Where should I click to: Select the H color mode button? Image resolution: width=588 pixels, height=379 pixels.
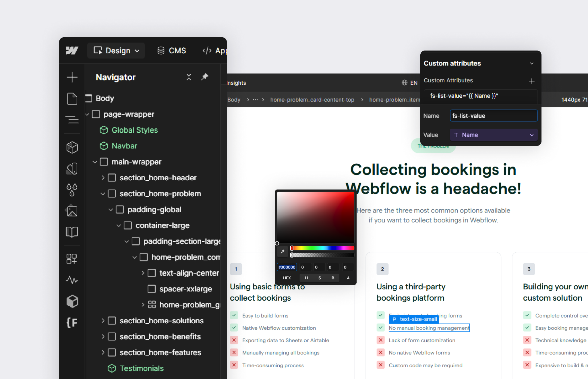coord(306,278)
